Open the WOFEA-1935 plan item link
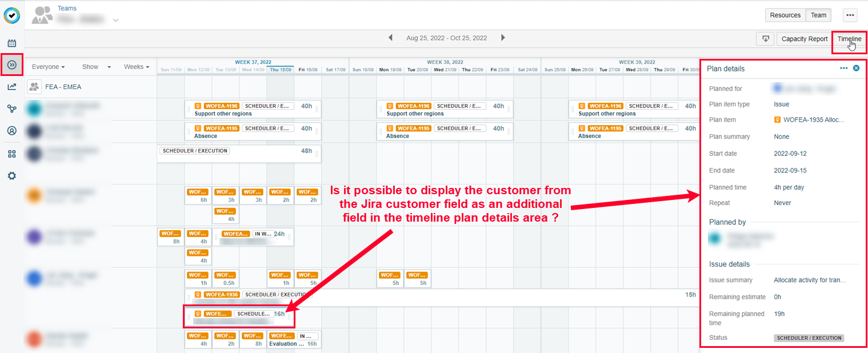This screenshot has height=353, width=868. coord(814,120)
